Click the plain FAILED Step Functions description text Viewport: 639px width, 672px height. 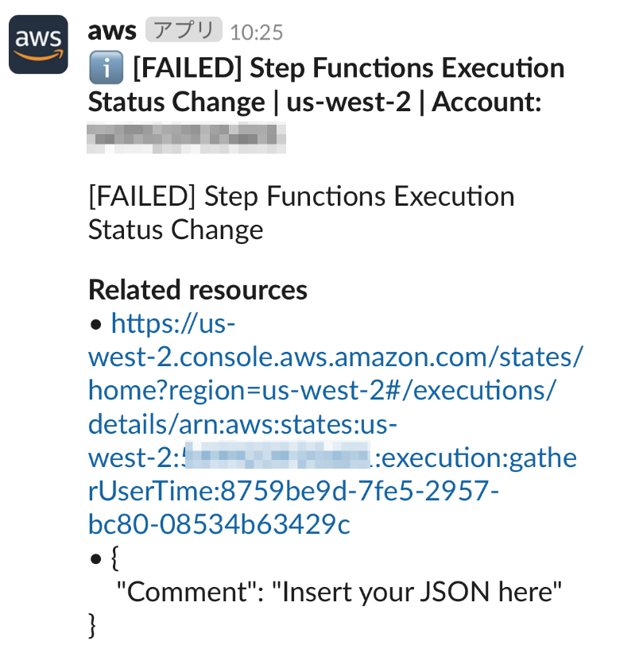301,196
